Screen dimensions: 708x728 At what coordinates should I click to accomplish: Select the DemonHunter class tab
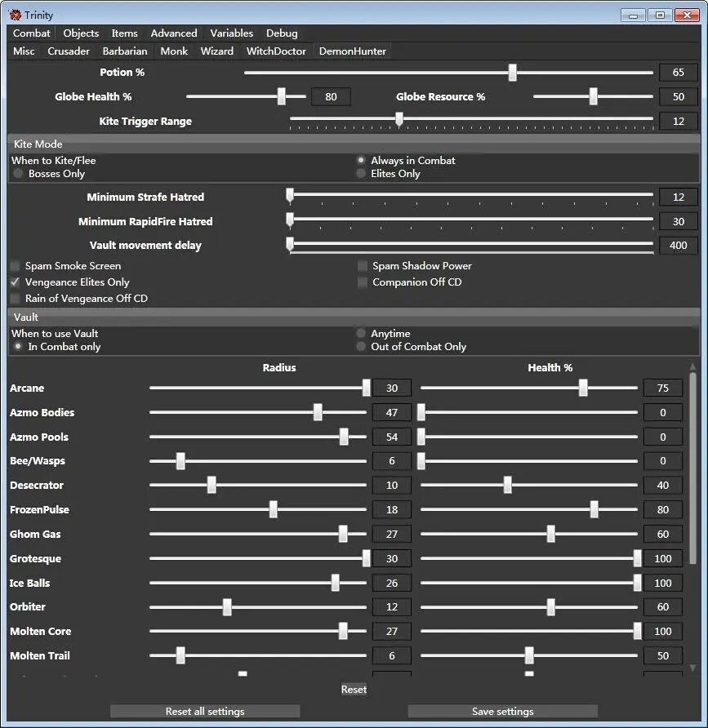point(352,51)
